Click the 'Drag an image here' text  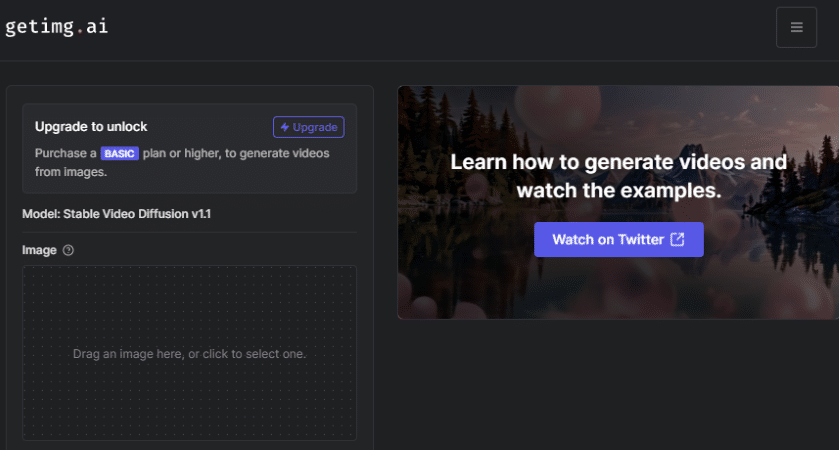tap(189, 354)
